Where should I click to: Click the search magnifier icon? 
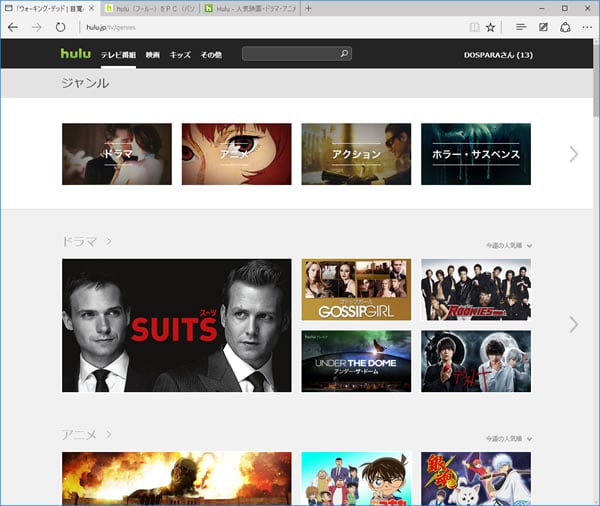(344, 54)
